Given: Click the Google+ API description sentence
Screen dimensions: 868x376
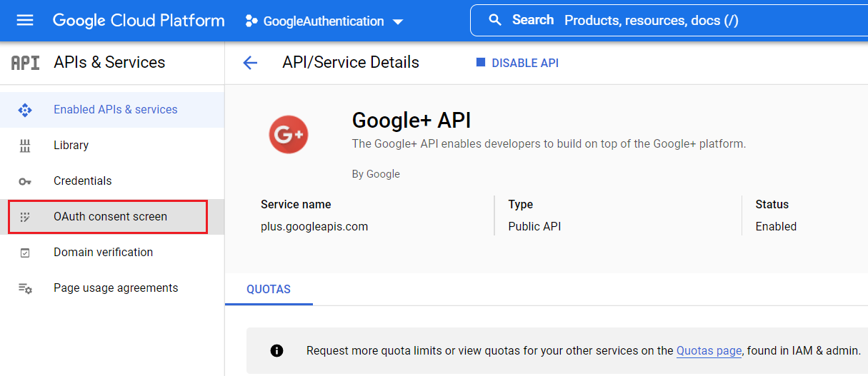Looking at the screenshot, I should click(549, 143).
